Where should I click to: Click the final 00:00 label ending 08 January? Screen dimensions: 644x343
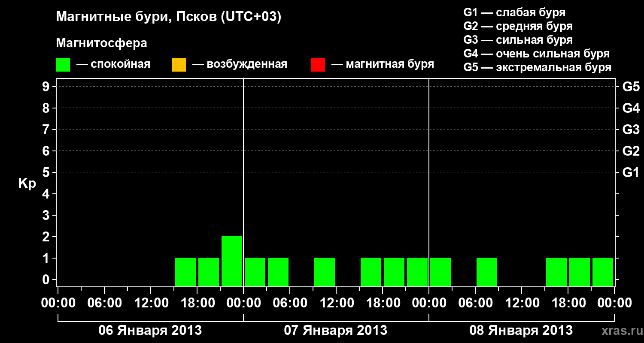point(614,303)
